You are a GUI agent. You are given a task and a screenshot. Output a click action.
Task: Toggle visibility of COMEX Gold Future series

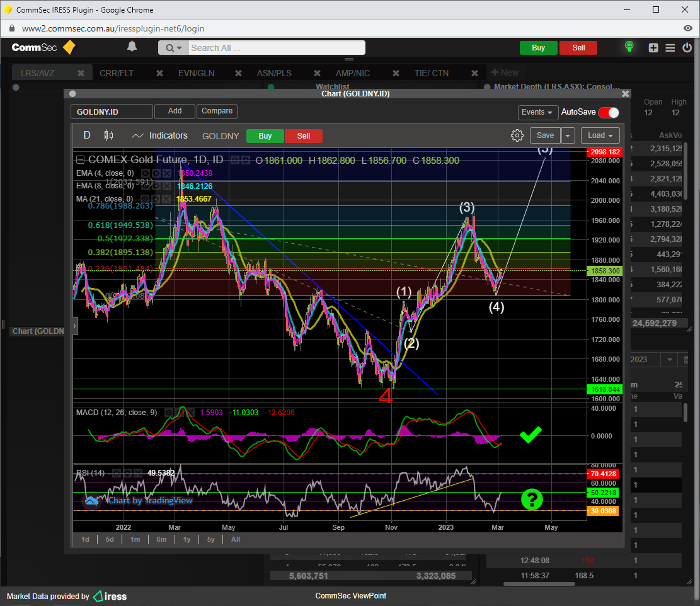tap(235, 160)
